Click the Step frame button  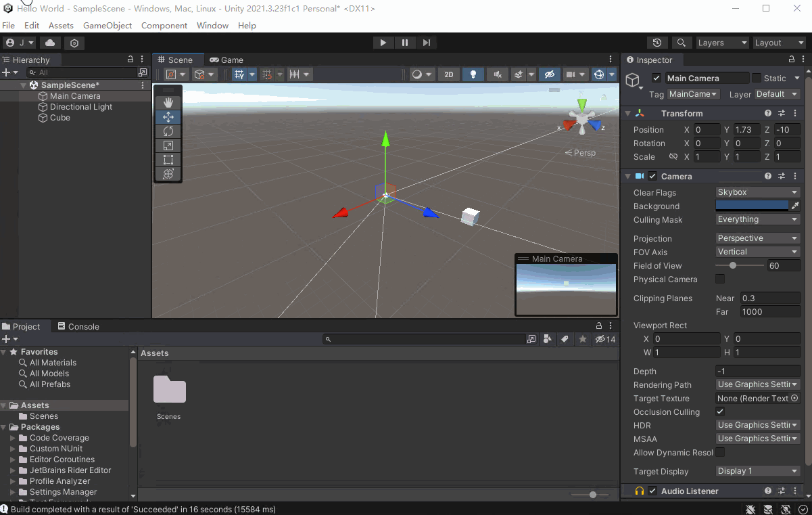[427, 43]
